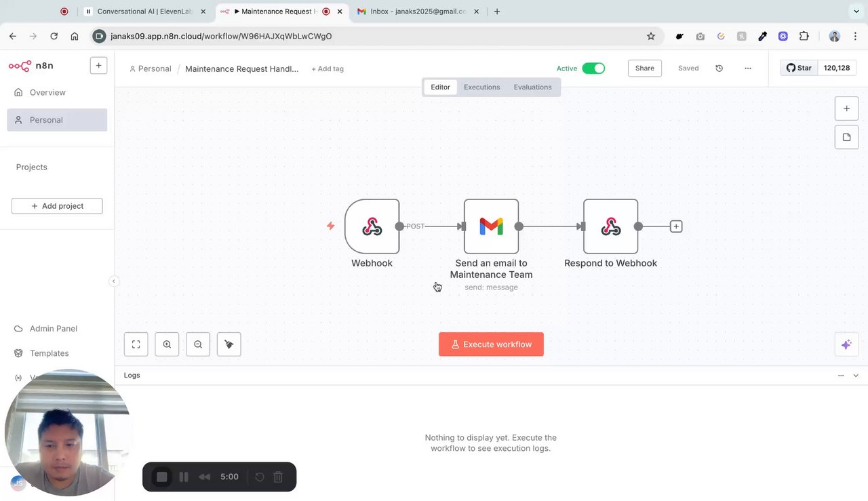
Task: Open a new browser tab
Action: (x=497, y=12)
